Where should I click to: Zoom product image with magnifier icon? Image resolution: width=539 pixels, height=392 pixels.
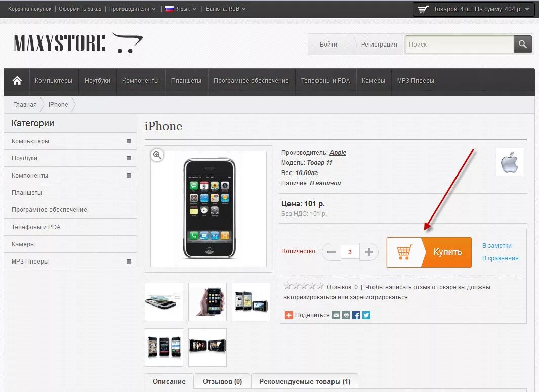(157, 155)
